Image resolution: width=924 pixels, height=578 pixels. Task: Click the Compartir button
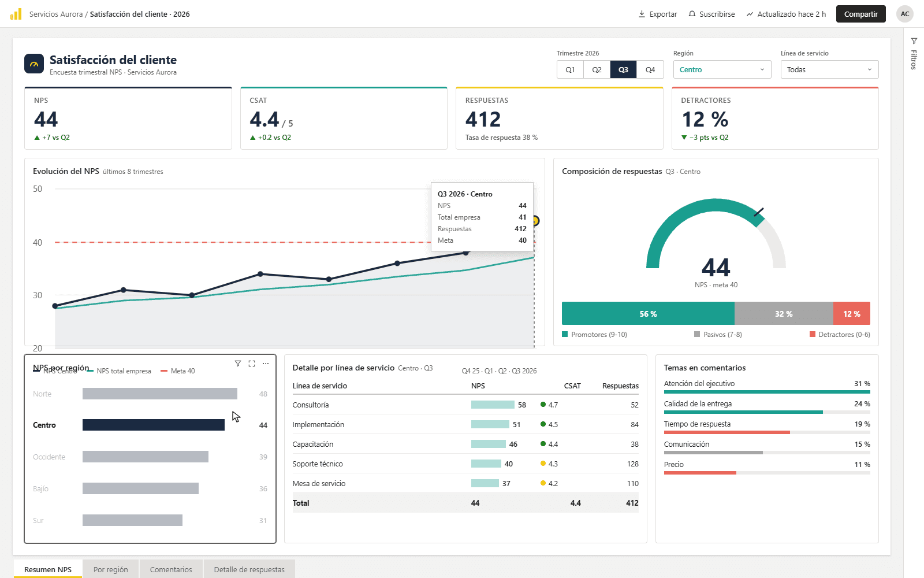860,14
